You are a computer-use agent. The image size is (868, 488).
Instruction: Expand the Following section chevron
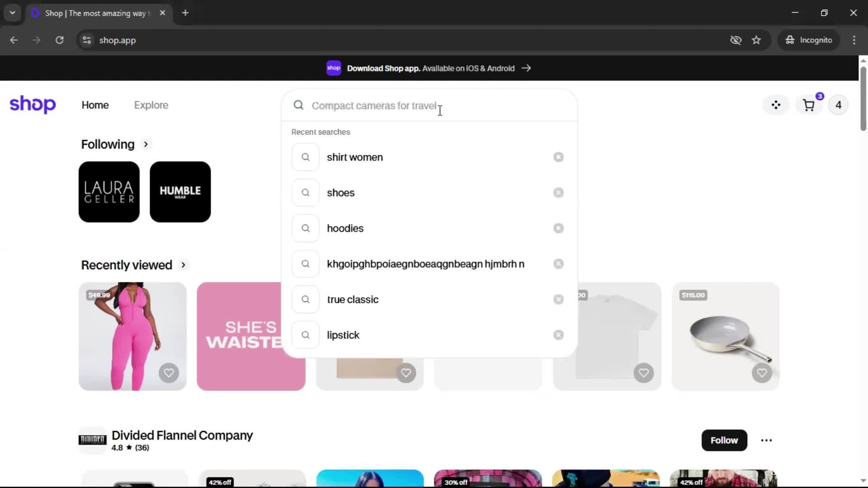146,145
